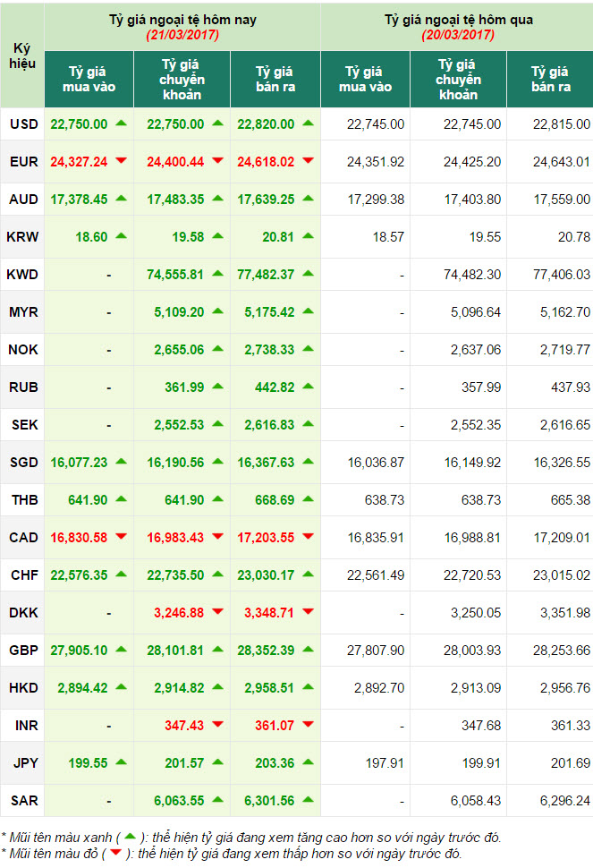Click the JPY currency symbol row label
This screenshot has height=868, width=593.
coord(25,762)
